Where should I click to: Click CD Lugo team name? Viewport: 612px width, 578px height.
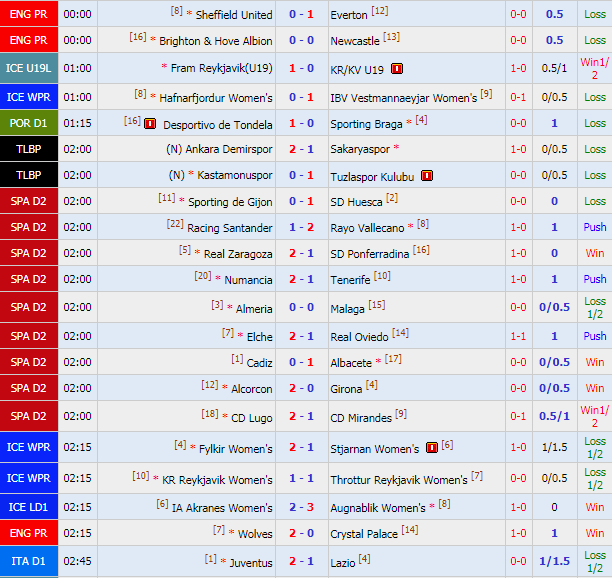pyautogui.click(x=252, y=418)
